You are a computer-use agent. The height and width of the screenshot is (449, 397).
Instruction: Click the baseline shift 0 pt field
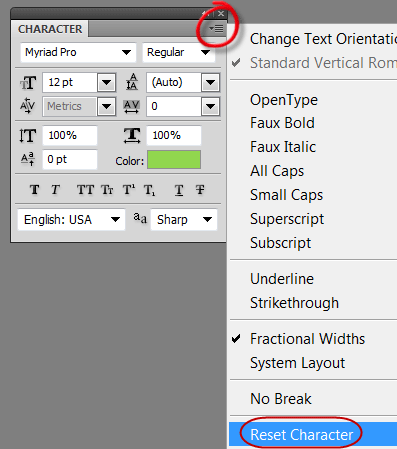pyautogui.click(x=70, y=159)
